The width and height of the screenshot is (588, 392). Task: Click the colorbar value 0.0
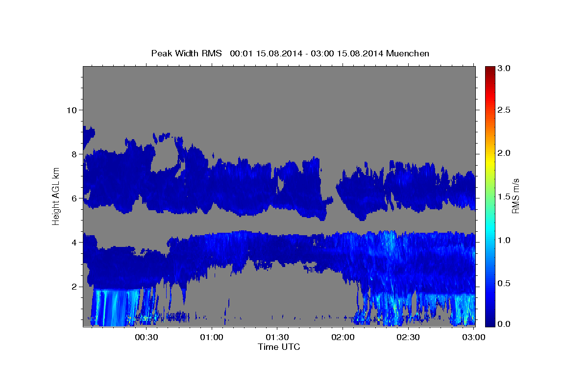(x=504, y=324)
